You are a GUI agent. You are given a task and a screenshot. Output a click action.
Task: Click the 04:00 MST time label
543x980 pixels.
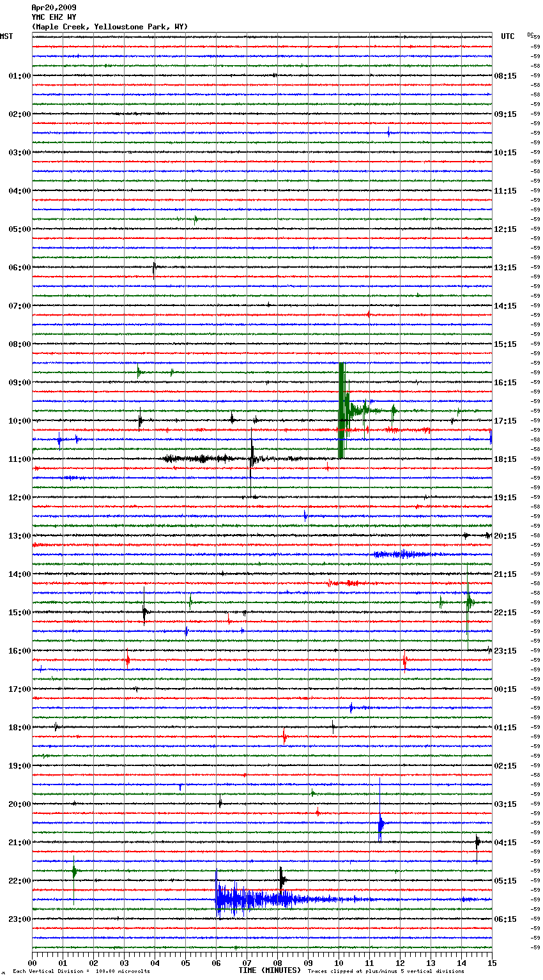[x=20, y=191]
